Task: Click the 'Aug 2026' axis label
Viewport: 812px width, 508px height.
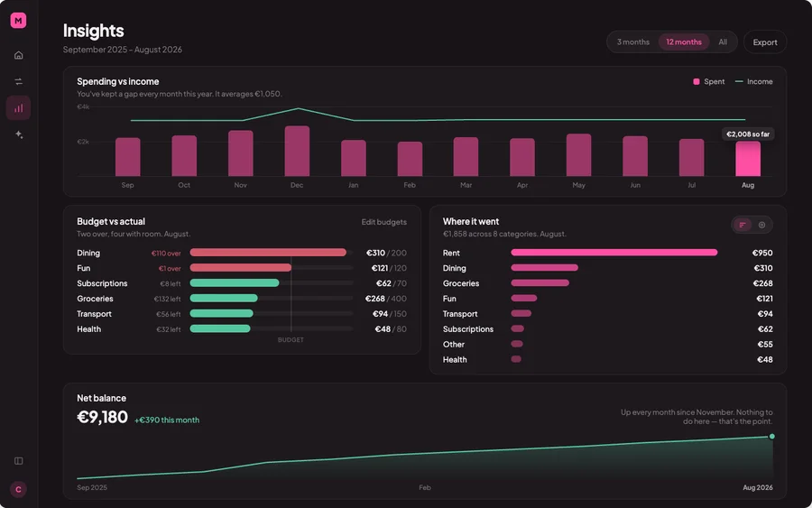Action: 758,487
